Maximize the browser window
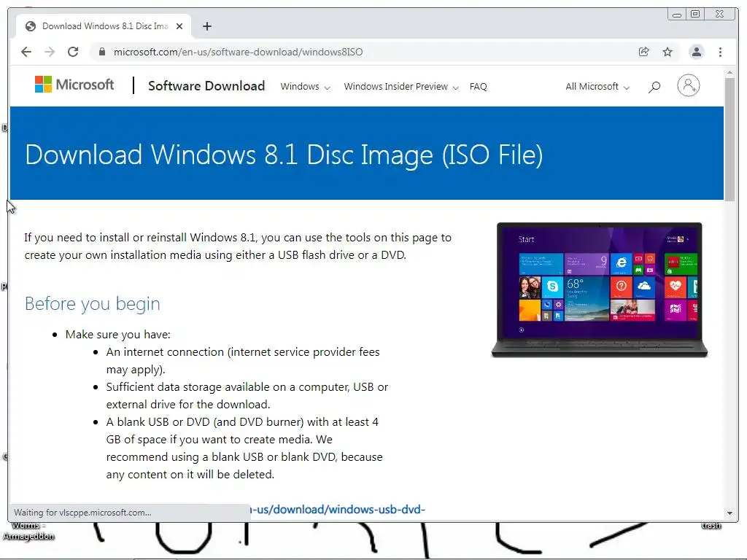The image size is (747, 560). 695,15
